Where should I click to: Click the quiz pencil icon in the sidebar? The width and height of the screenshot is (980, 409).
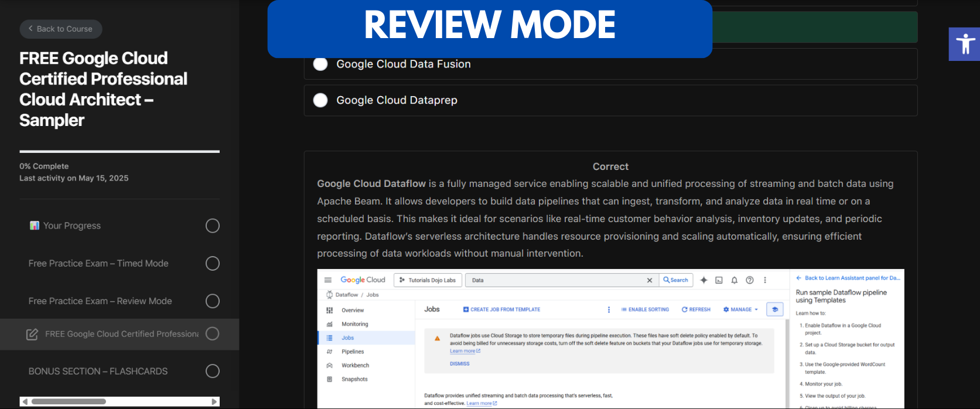(32, 334)
